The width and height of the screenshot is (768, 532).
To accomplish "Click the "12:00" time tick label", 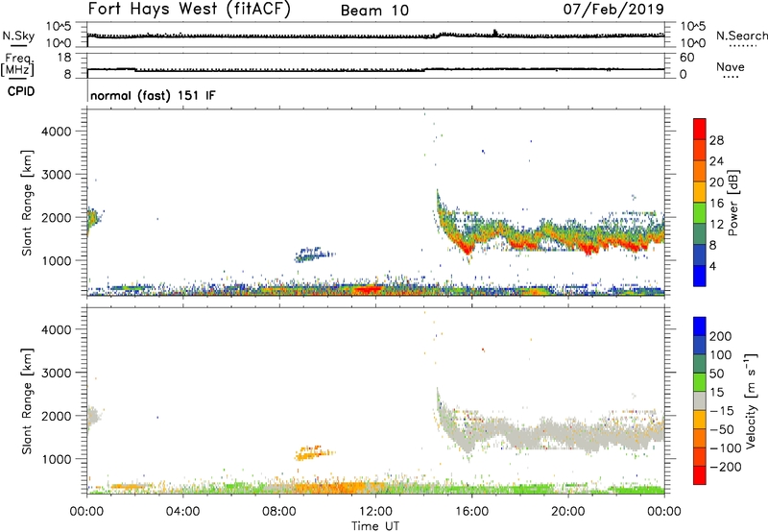I will coord(375,512).
